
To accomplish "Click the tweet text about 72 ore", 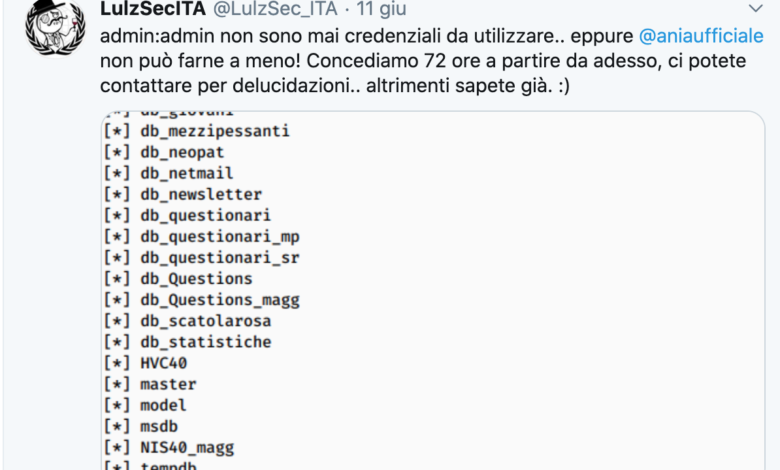I will (x=423, y=61).
